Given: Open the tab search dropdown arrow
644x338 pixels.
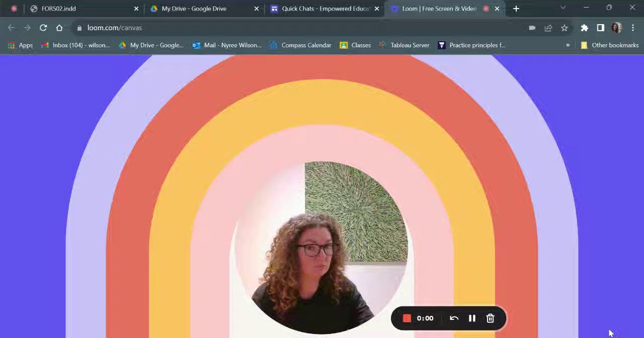Looking at the screenshot, I should pyautogui.click(x=563, y=8).
